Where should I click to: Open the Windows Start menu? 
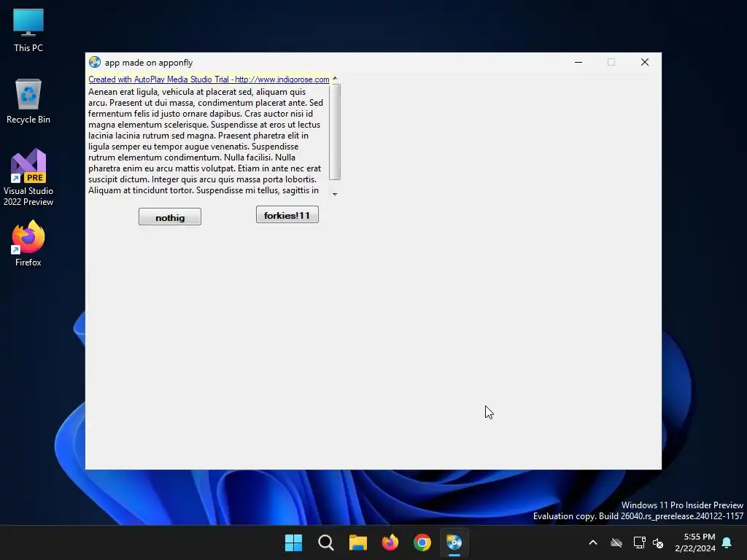(293, 542)
